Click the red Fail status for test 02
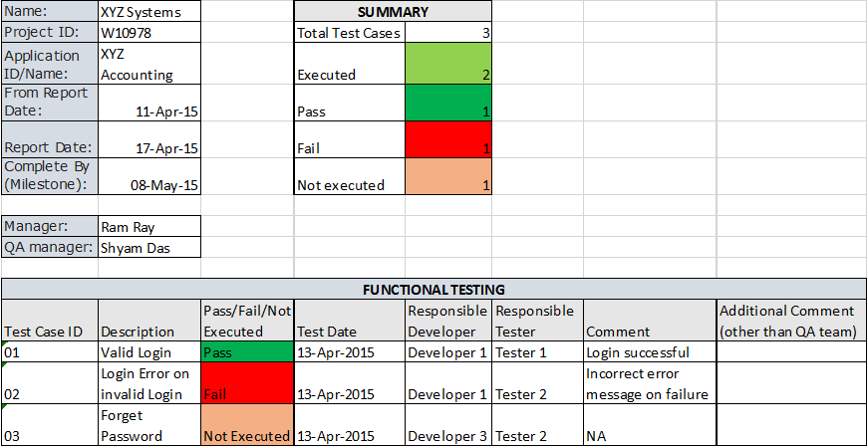The image size is (868, 447). [247, 383]
